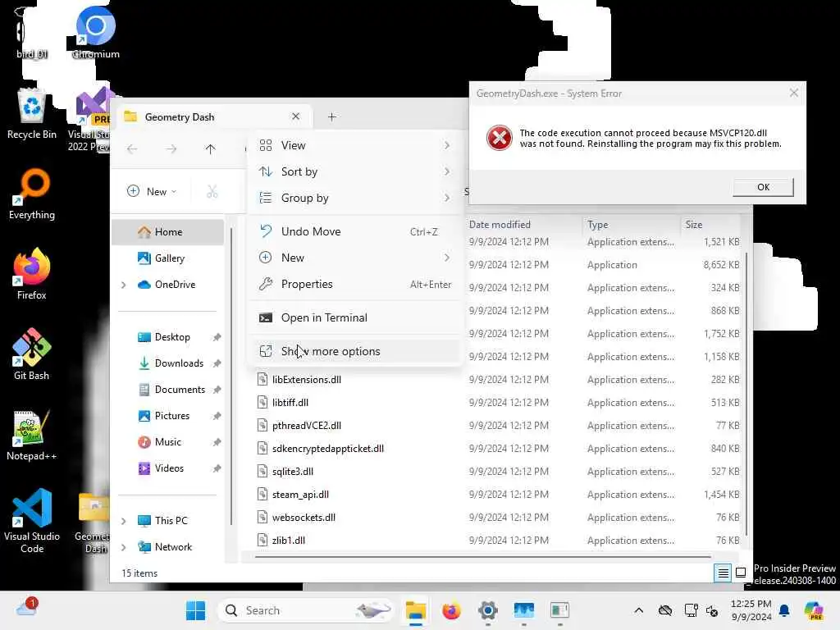This screenshot has height=630, width=840.
Task: Open Geometry Dash desktop folder
Action: pyautogui.click(x=94, y=523)
